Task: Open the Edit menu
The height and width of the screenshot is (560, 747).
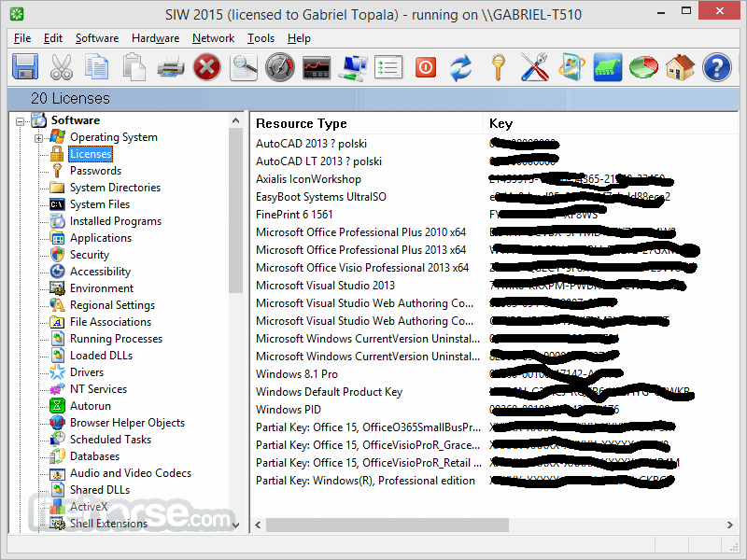Action: (53, 38)
